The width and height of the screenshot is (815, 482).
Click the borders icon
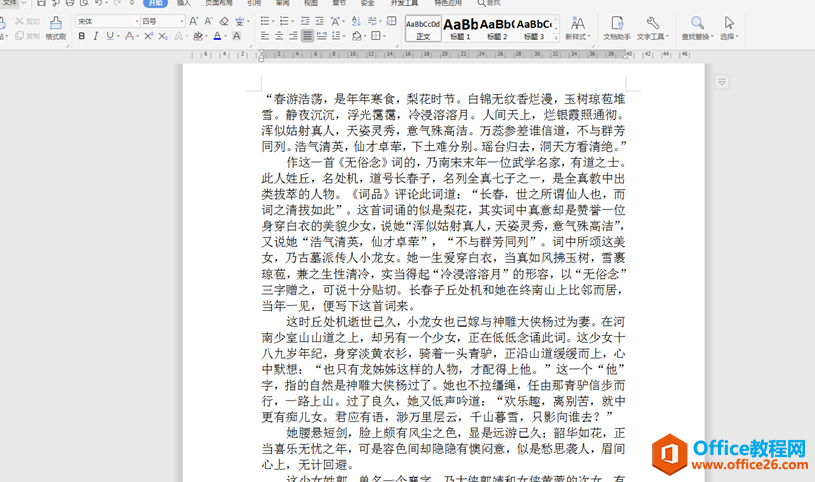pos(375,36)
